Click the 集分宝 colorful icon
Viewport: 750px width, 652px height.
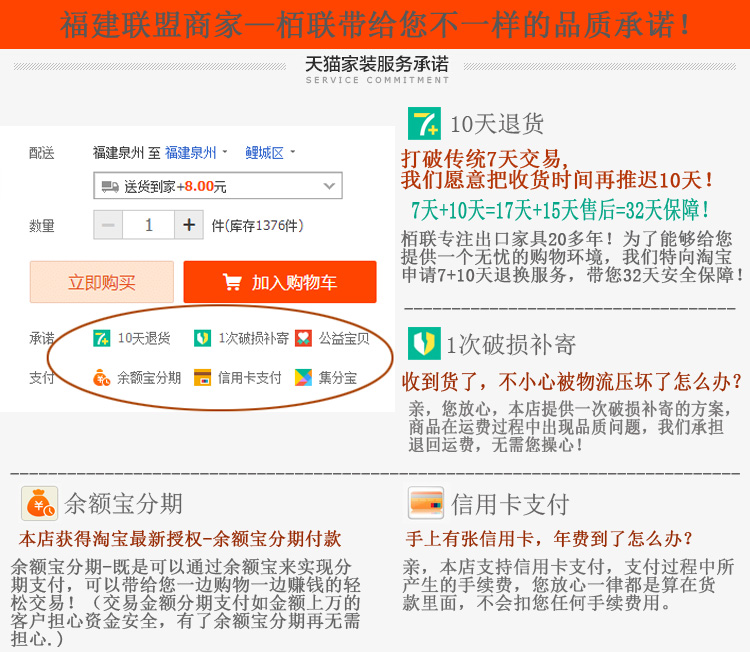(x=303, y=378)
